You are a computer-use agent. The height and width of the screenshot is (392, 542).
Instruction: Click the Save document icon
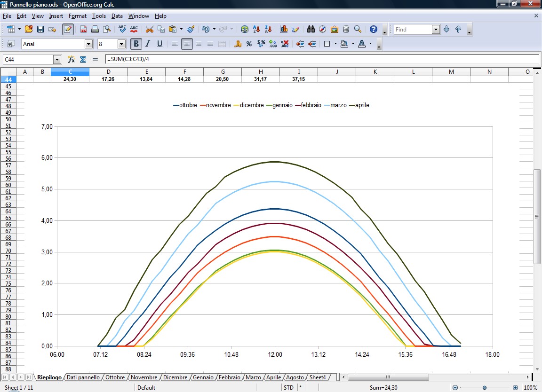coord(40,29)
